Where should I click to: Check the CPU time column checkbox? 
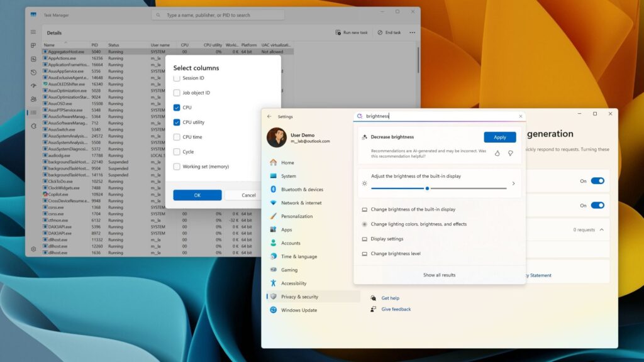tap(177, 137)
